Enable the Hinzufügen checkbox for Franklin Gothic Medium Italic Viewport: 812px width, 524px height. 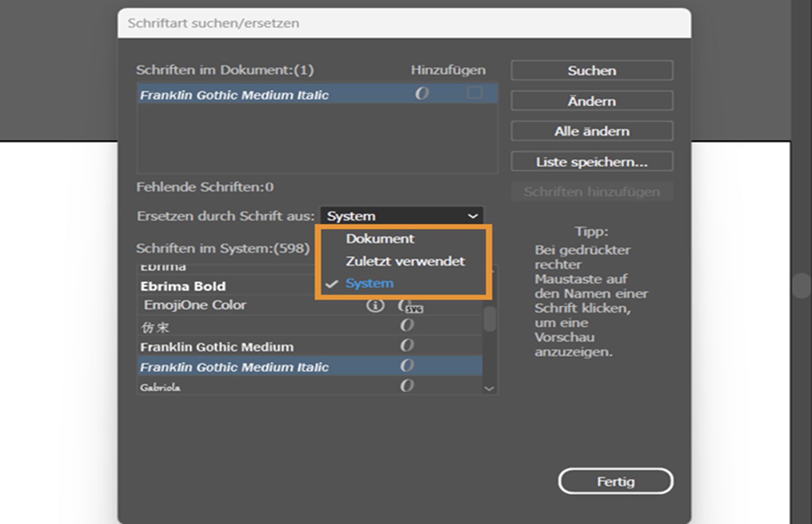(476, 93)
